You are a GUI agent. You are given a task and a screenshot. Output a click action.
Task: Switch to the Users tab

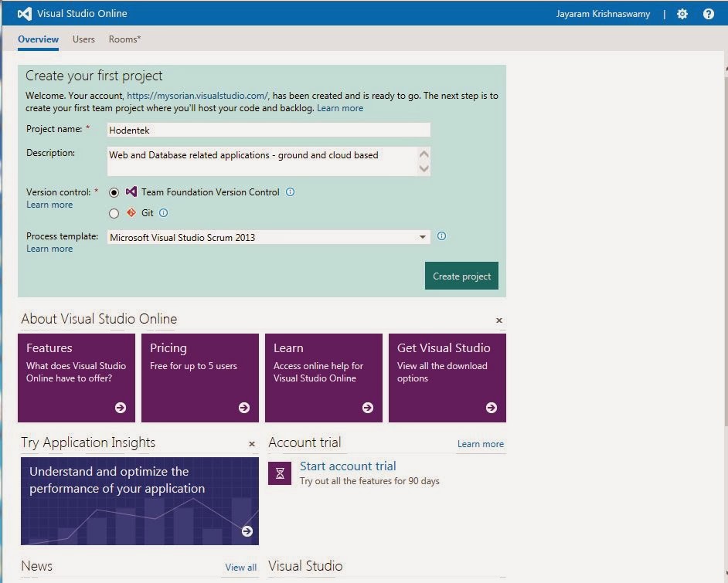click(83, 39)
